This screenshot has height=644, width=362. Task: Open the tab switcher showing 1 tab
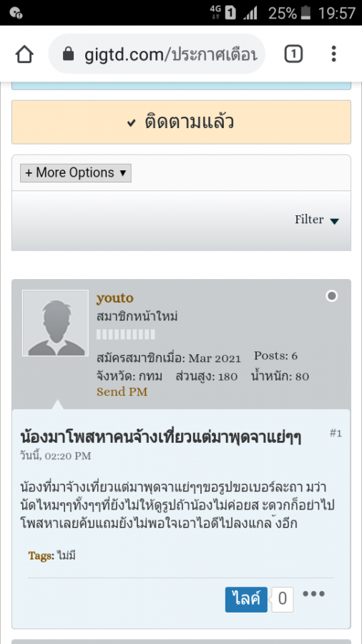pyautogui.click(x=293, y=54)
